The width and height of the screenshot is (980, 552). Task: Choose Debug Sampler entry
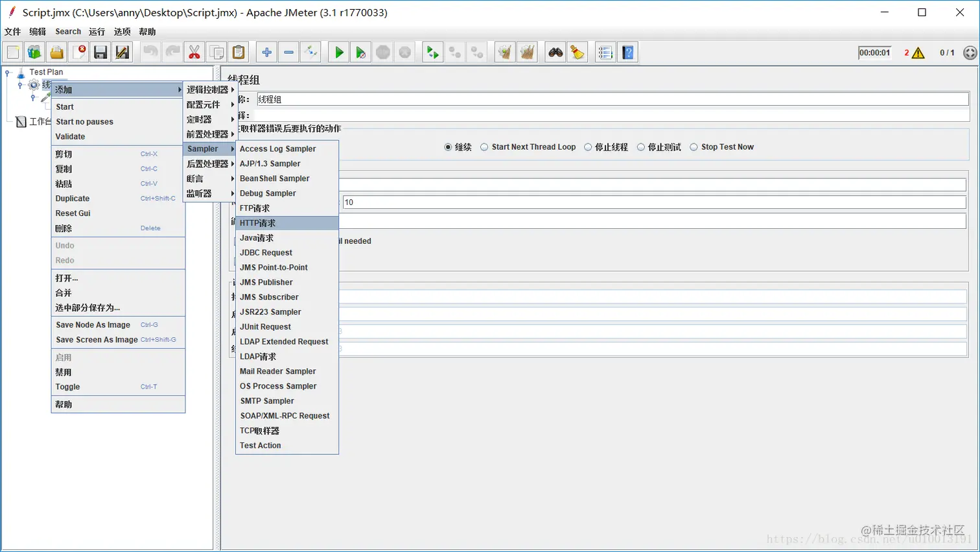[x=287, y=193]
